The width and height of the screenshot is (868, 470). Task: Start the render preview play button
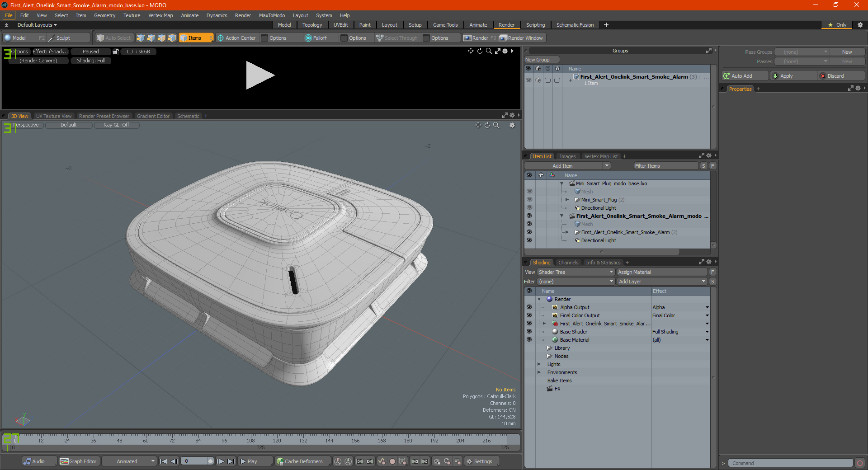click(260, 75)
